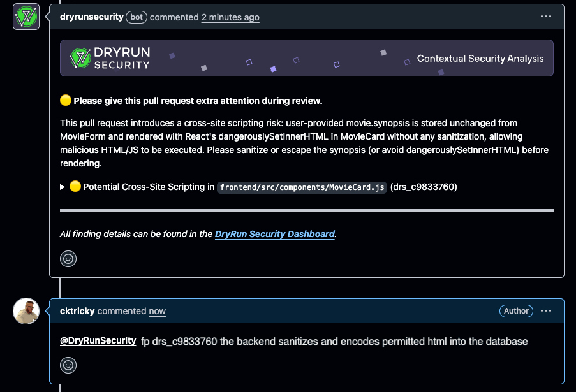Click the Contextual Security Analysis banner text
Viewport: 576px width, 392px height.
[x=480, y=59]
